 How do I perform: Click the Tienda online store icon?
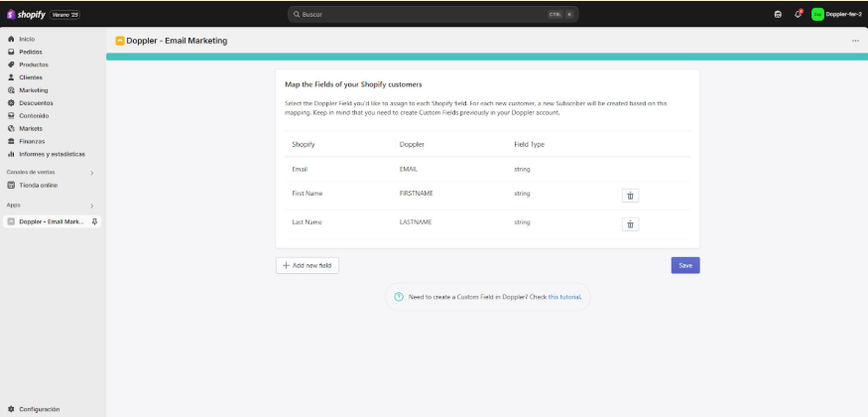click(x=11, y=186)
